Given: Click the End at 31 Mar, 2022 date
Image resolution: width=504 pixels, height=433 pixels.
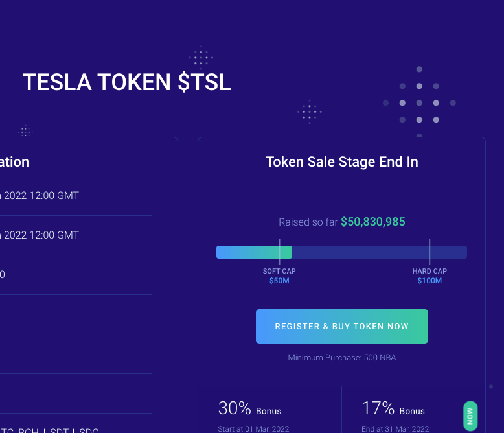Looking at the screenshot, I should pyautogui.click(x=395, y=428).
